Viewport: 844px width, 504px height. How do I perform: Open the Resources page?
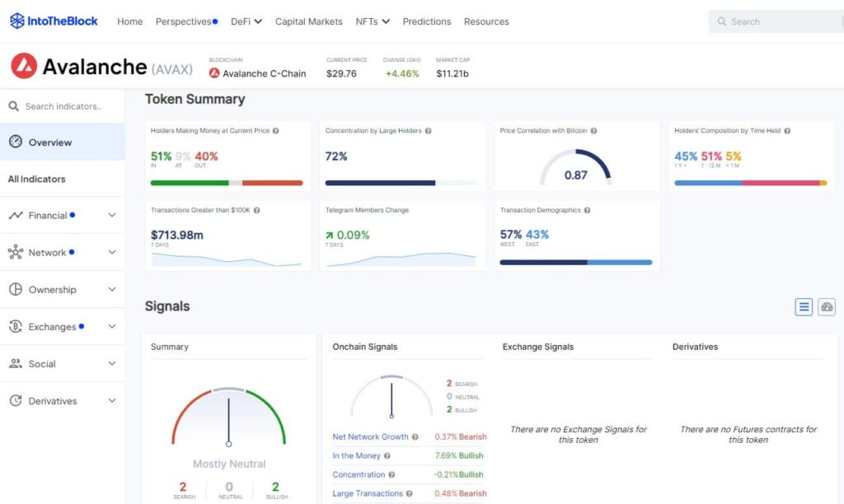pyautogui.click(x=486, y=21)
